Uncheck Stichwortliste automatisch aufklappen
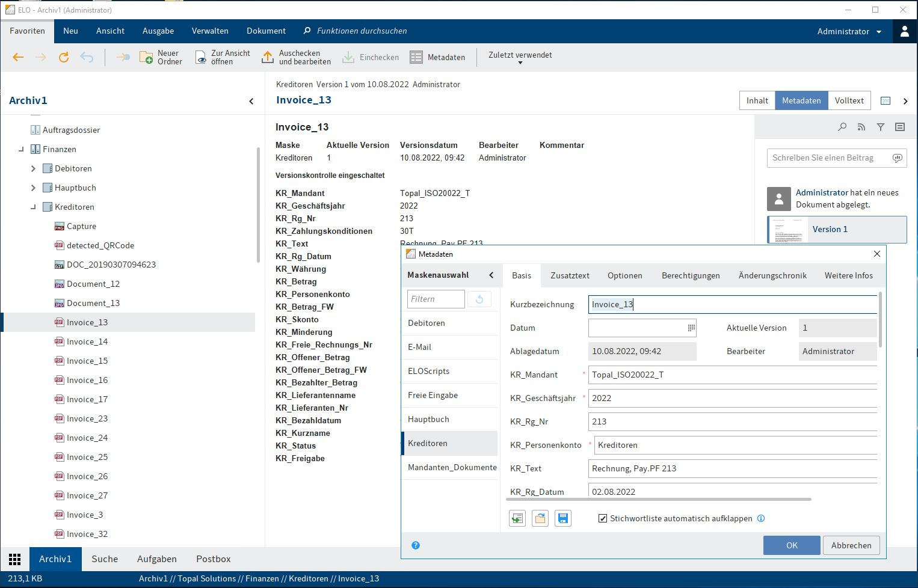This screenshot has height=588, width=918. point(603,518)
